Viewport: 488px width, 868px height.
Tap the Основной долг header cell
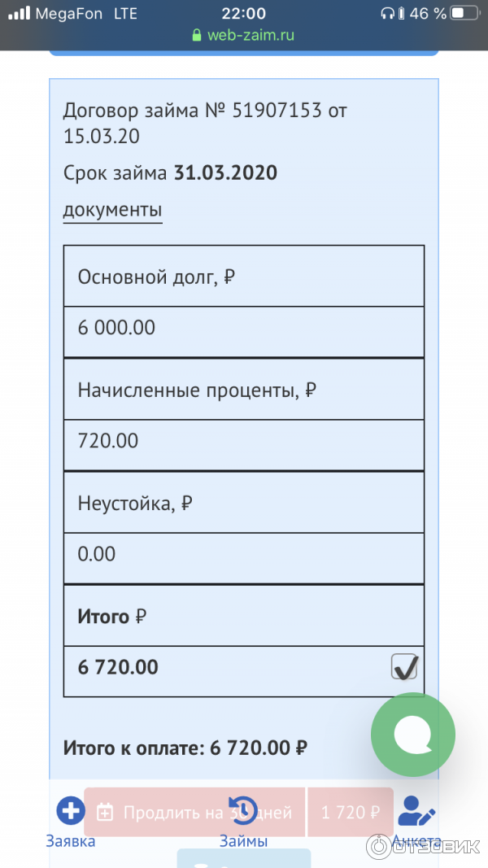click(243, 277)
